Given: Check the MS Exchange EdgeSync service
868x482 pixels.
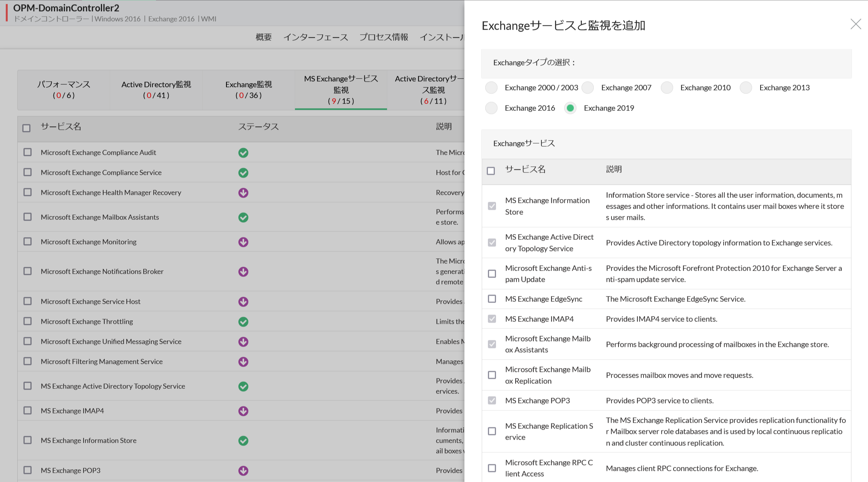Looking at the screenshot, I should tap(492, 299).
